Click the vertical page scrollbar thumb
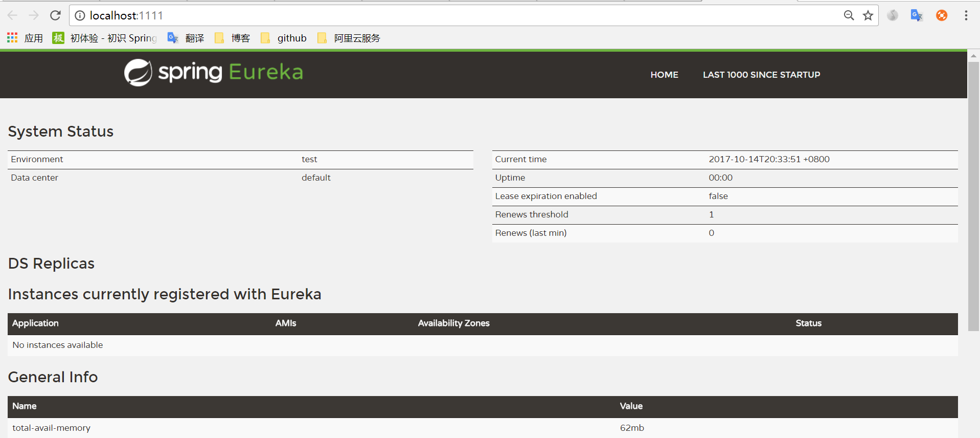The width and height of the screenshot is (980, 438). coord(973,196)
